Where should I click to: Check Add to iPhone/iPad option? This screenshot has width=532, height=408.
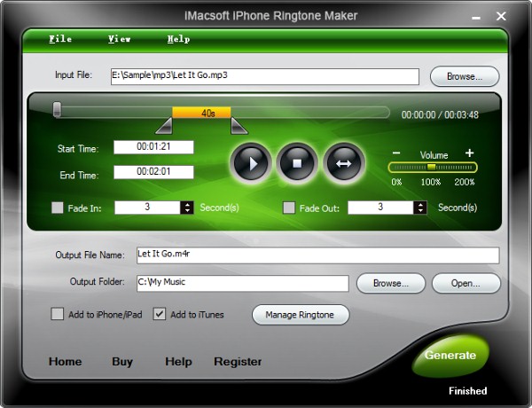58,314
